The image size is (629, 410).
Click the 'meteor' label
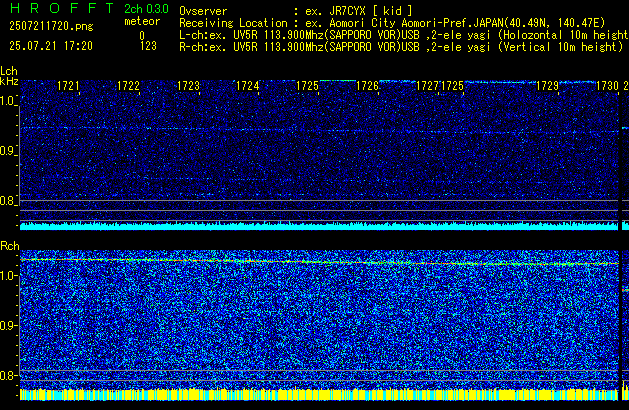coord(142,21)
